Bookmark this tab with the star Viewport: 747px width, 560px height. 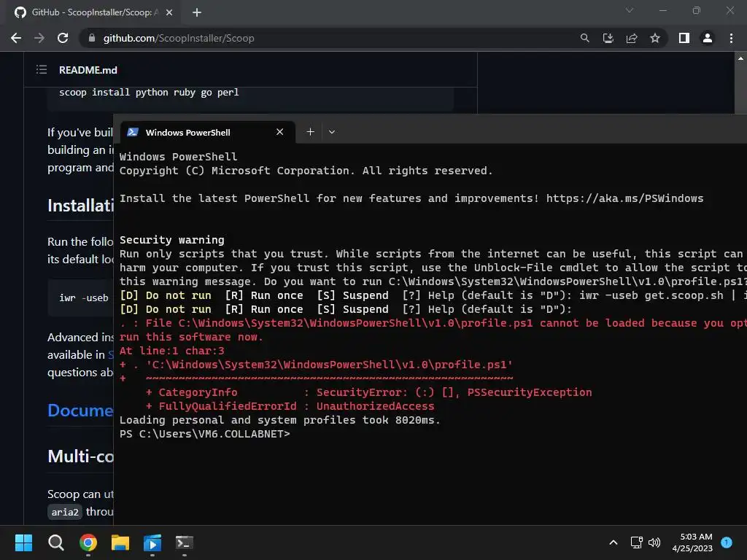[655, 38]
